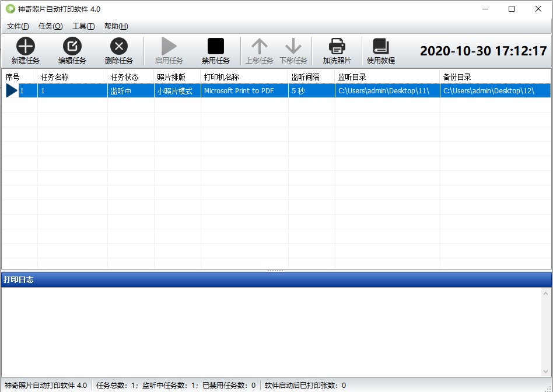Screen dimensions: 553x392
Task: Click the 新建任务 plus icon
Action: pos(26,46)
